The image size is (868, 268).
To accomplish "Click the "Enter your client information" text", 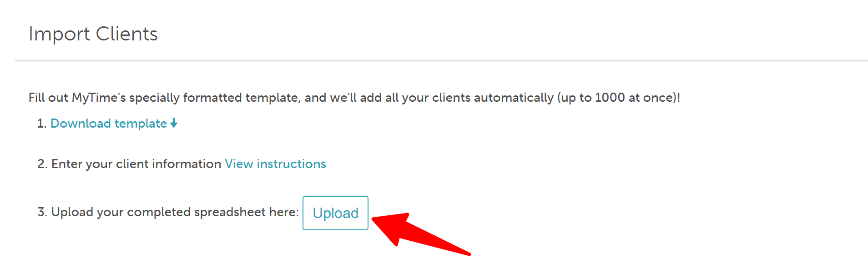I will (136, 164).
